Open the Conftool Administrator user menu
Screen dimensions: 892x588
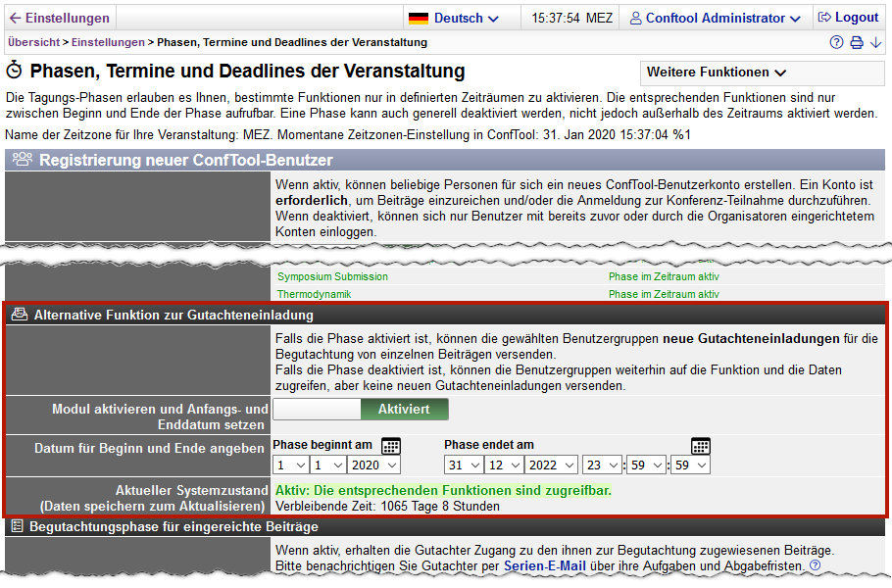(x=716, y=18)
